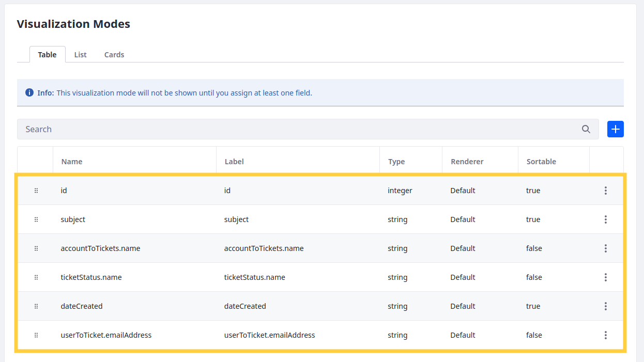Click the Name column header
Screen dimensions: 644x362
72,162
